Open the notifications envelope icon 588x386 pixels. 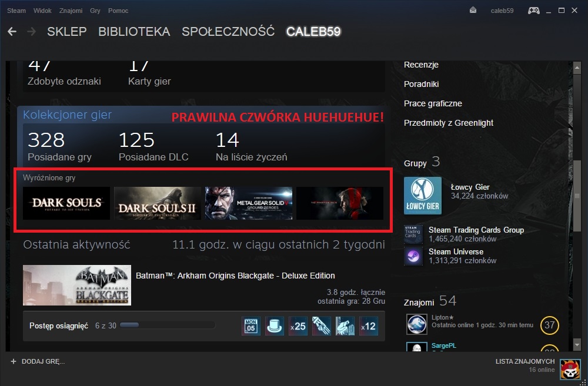pyautogui.click(x=473, y=11)
